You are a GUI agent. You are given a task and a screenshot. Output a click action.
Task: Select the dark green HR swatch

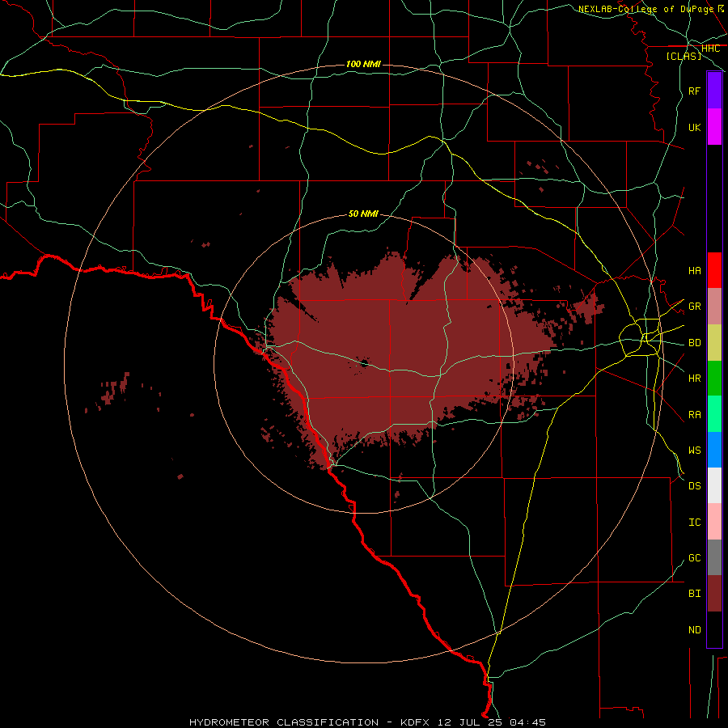click(x=714, y=379)
